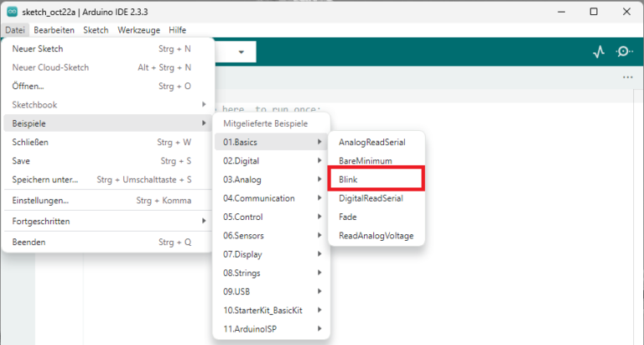
Task: Click the three-dot editor options icon
Action: (x=627, y=77)
